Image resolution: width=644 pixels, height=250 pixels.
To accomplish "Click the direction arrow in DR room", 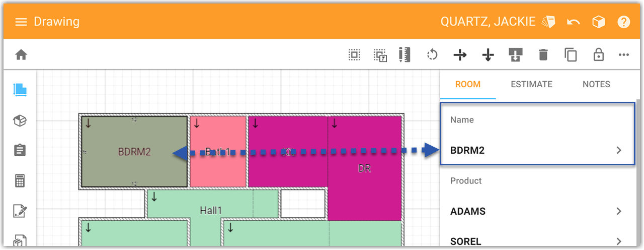I will [x=335, y=123].
